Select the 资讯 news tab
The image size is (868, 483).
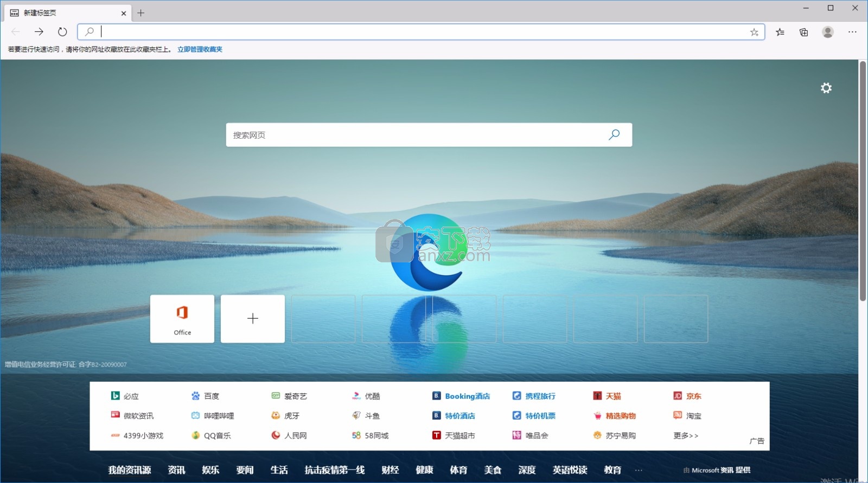point(176,470)
